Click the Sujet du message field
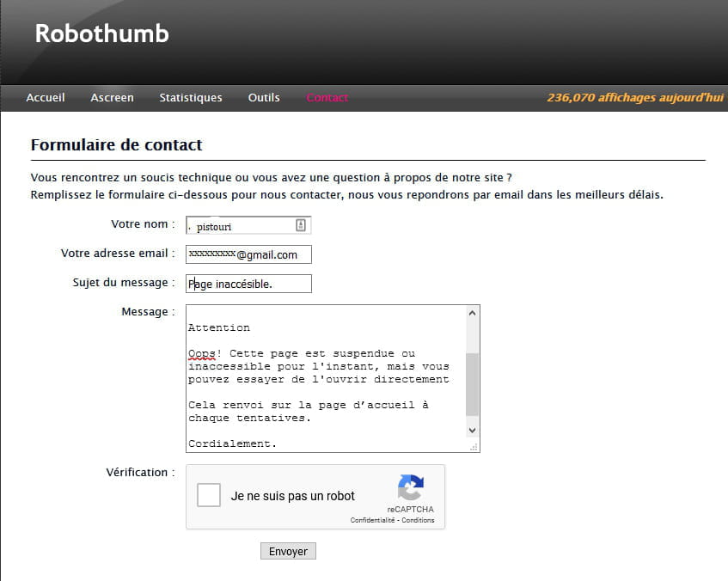728x581 pixels. tap(248, 284)
